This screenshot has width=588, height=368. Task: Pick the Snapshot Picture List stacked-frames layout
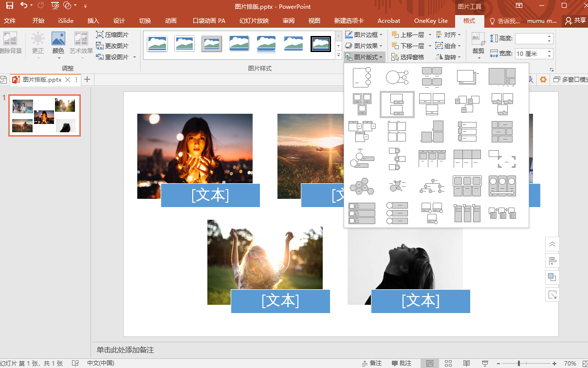(467, 77)
